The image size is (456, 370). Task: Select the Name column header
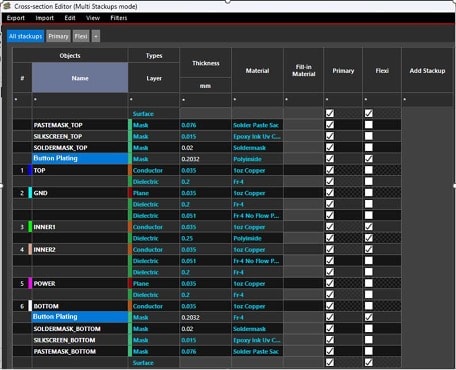(x=80, y=78)
